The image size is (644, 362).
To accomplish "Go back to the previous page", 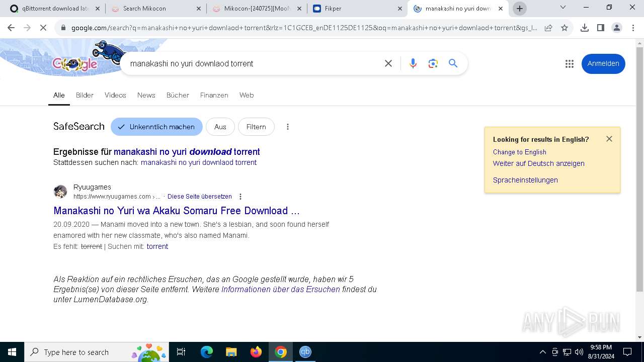I will click(11, 28).
